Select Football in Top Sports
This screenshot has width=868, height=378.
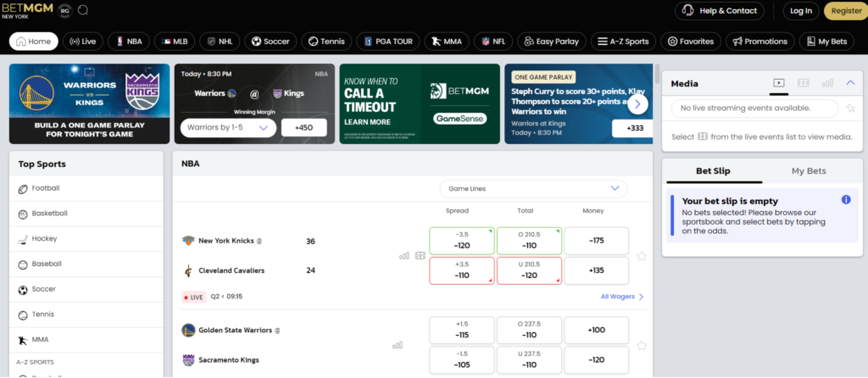[x=86, y=189]
